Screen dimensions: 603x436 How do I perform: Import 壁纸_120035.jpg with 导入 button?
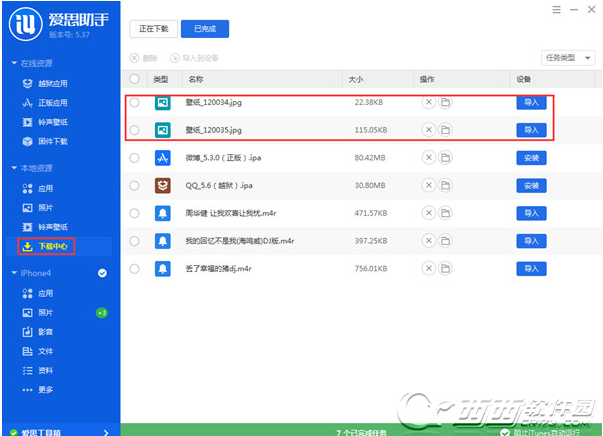tap(531, 130)
